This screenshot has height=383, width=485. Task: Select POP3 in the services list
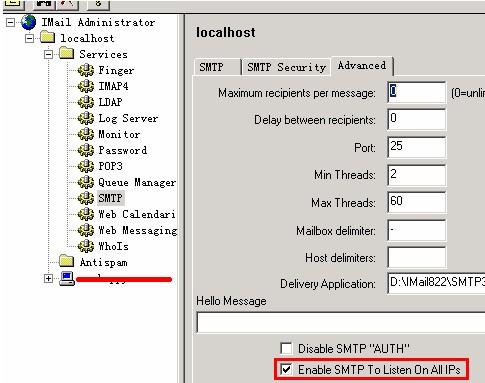click(x=110, y=166)
